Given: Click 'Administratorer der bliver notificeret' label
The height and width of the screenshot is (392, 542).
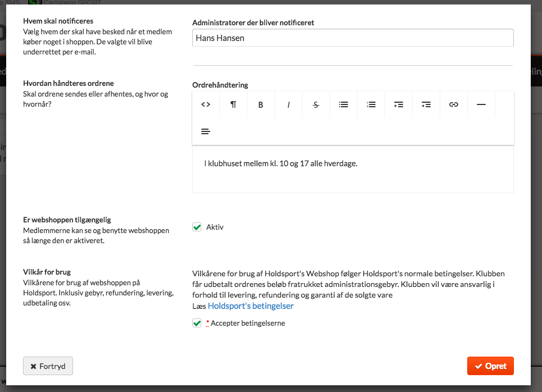Looking at the screenshot, I should (253, 23).
